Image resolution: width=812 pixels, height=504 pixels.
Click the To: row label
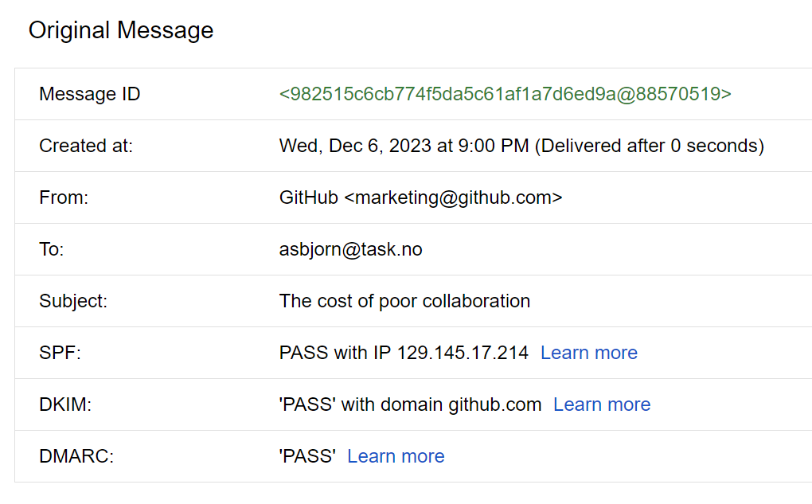click(x=51, y=249)
